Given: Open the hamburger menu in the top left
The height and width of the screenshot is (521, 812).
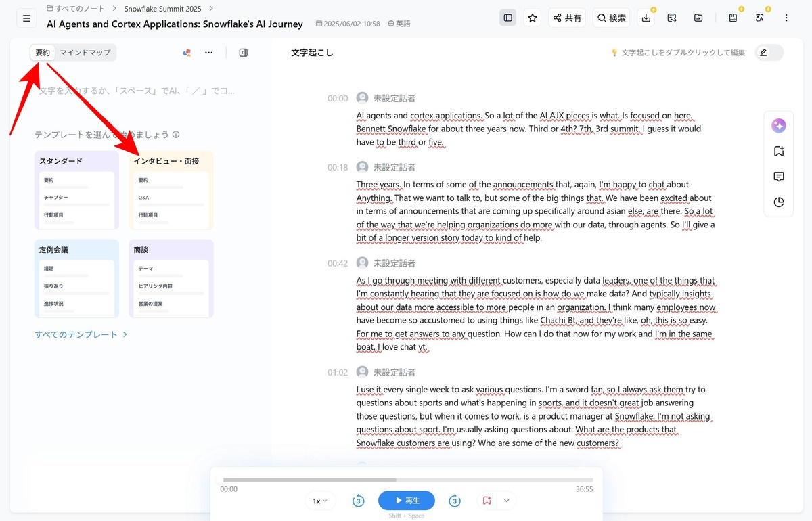Looking at the screenshot, I should [26, 18].
